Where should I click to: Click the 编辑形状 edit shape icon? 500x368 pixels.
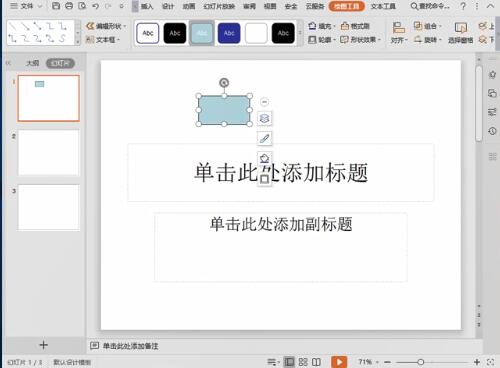[x=90, y=26]
